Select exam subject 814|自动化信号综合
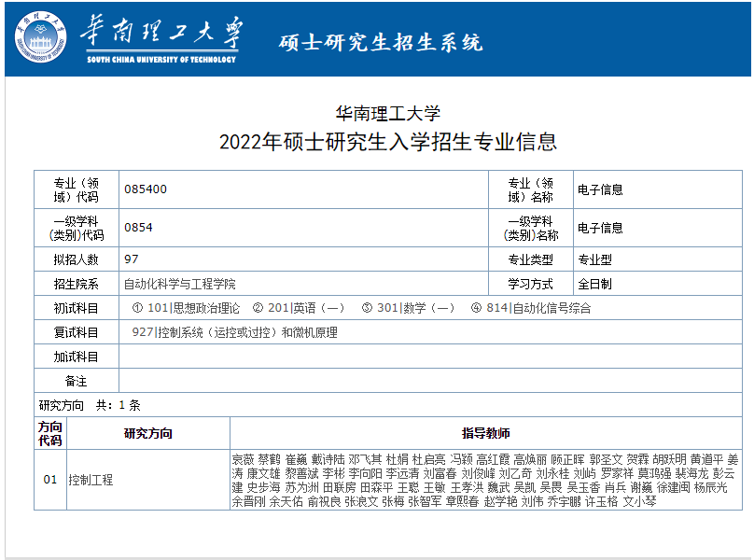The height and width of the screenshot is (560, 754). pyautogui.click(x=538, y=308)
